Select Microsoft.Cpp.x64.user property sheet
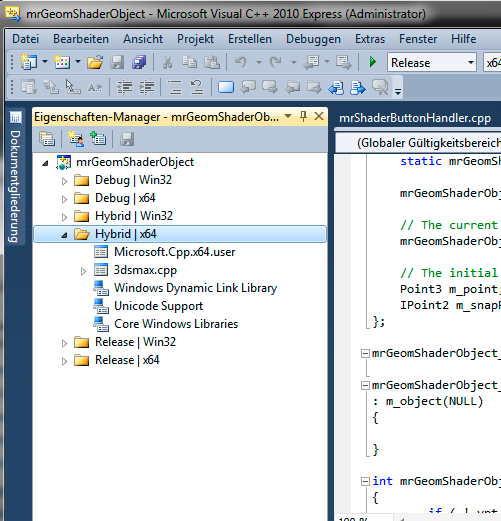The width and height of the screenshot is (501, 521). [x=174, y=252]
